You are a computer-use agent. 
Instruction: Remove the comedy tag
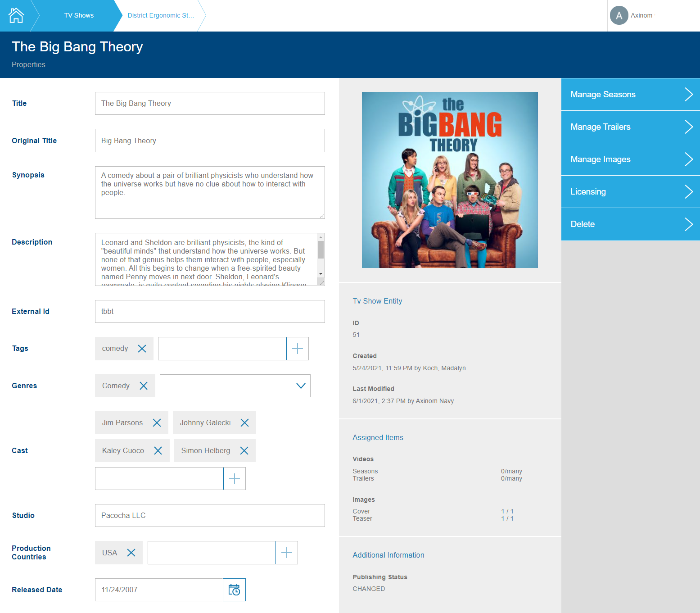(142, 349)
